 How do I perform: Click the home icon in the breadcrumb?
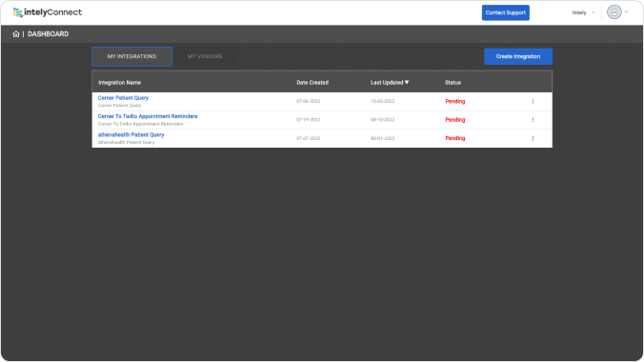pyautogui.click(x=16, y=34)
